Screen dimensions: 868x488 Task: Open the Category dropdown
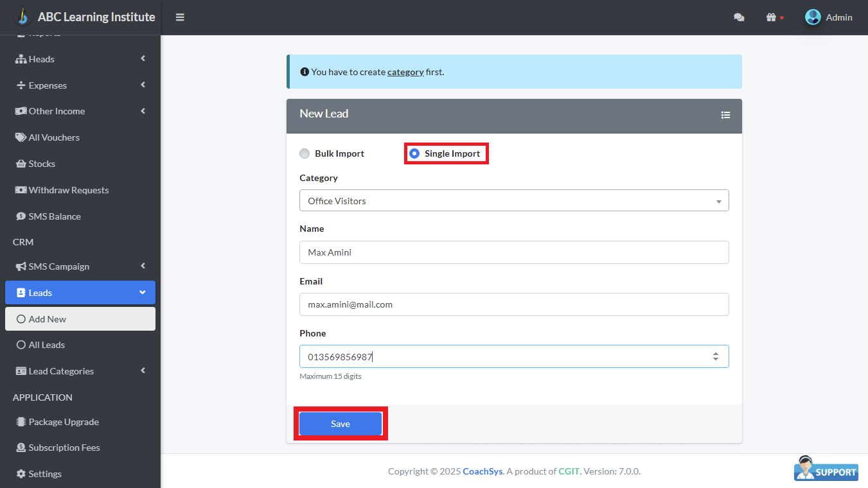[x=514, y=201]
